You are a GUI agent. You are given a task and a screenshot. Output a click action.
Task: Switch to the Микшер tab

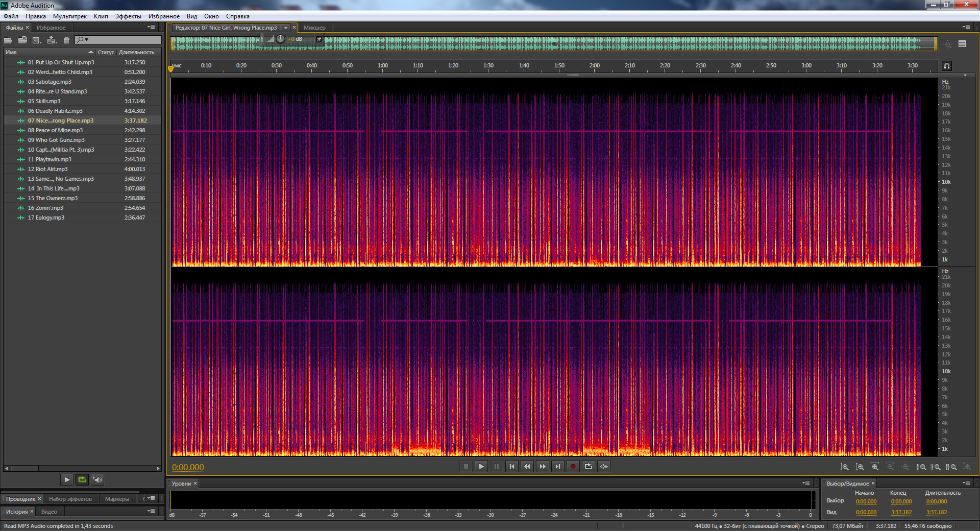[314, 28]
